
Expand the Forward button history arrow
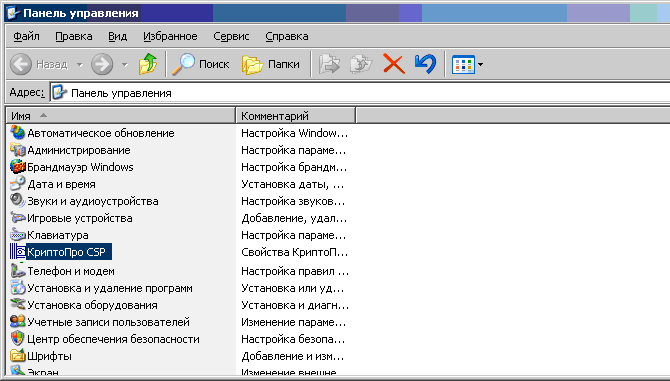click(125, 64)
